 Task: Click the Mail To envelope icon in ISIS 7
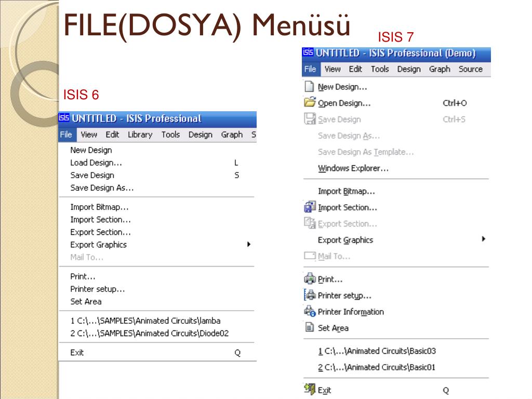tap(310, 256)
